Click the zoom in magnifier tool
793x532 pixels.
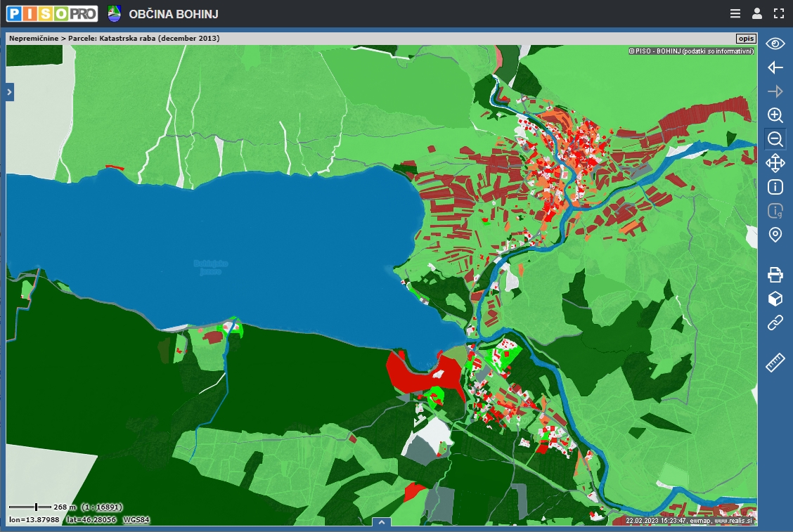point(775,115)
